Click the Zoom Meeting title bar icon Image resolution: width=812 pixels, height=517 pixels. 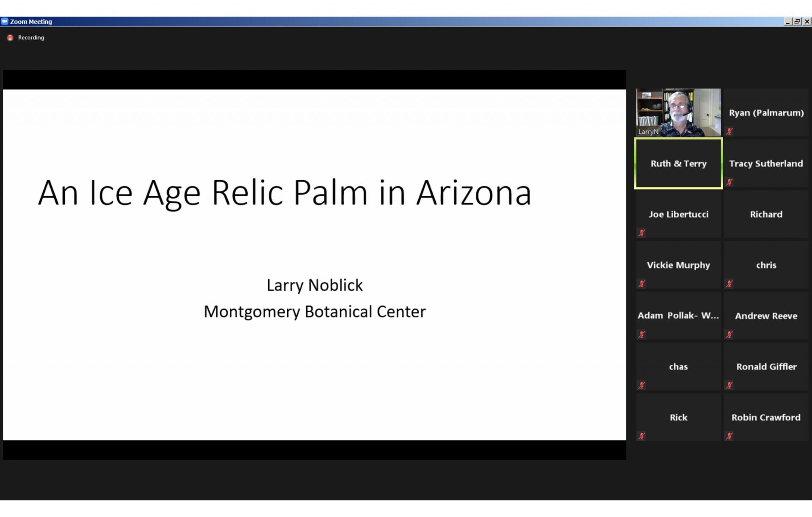(x=5, y=21)
